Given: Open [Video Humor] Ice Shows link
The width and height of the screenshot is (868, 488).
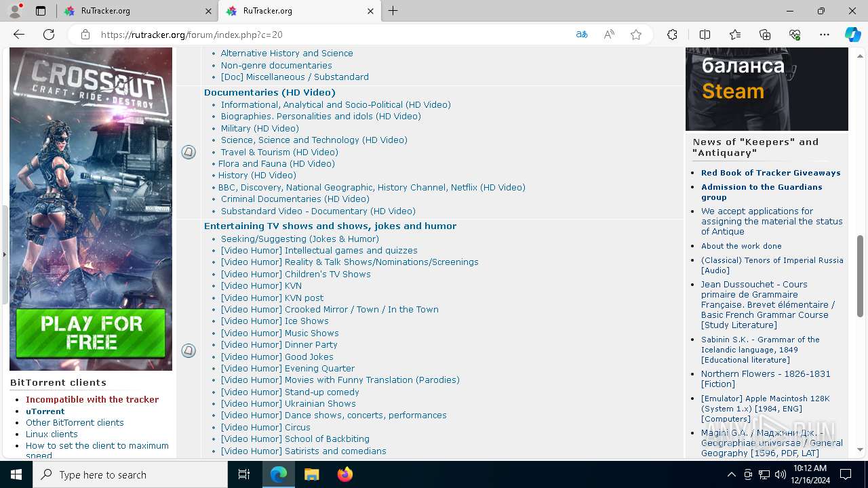Looking at the screenshot, I should click(x=275, y=321).
